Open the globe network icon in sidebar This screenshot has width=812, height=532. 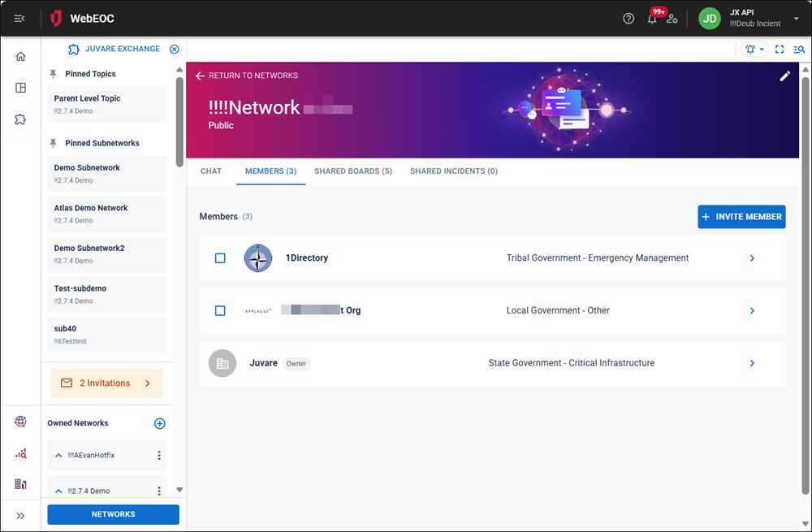(21, 422)
